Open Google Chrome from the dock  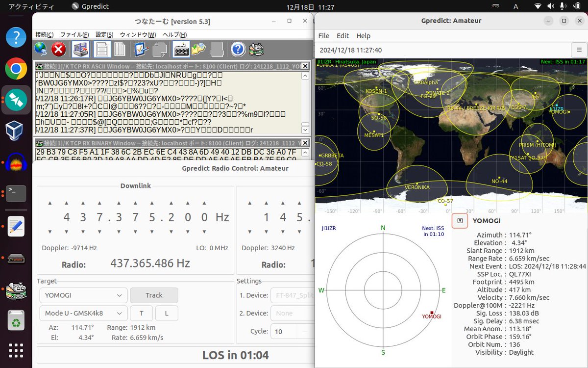16,69
